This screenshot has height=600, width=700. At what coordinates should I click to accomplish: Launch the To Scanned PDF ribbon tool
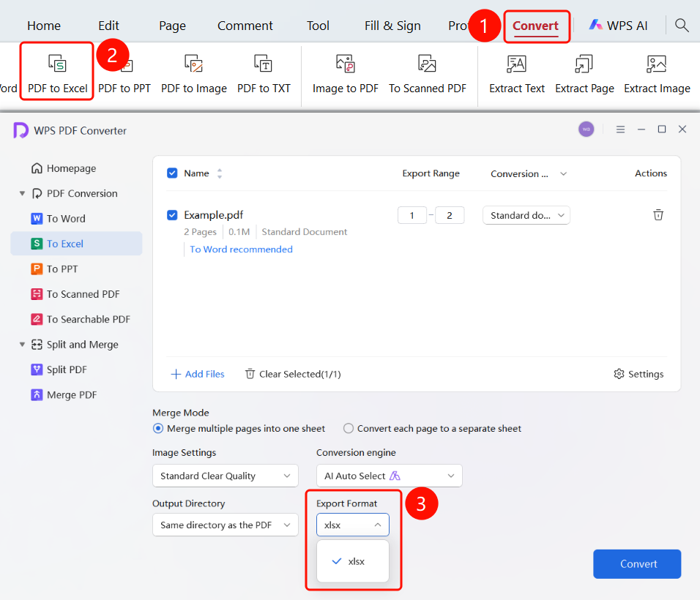427,74
